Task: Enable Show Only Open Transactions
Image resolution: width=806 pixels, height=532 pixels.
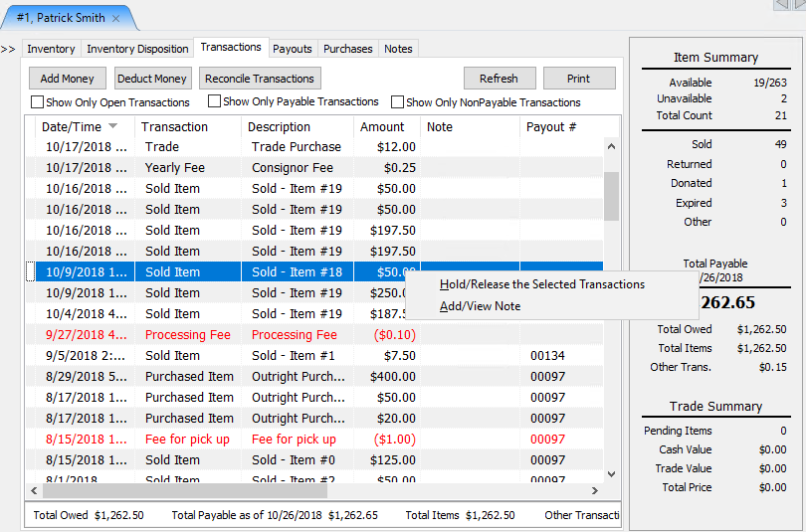Action: [x=37, y=101]
